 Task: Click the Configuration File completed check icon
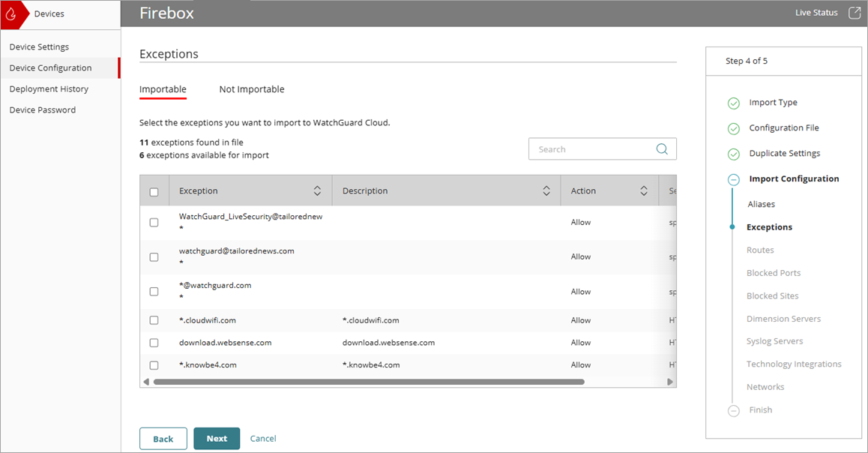click(x=734, y=128)
